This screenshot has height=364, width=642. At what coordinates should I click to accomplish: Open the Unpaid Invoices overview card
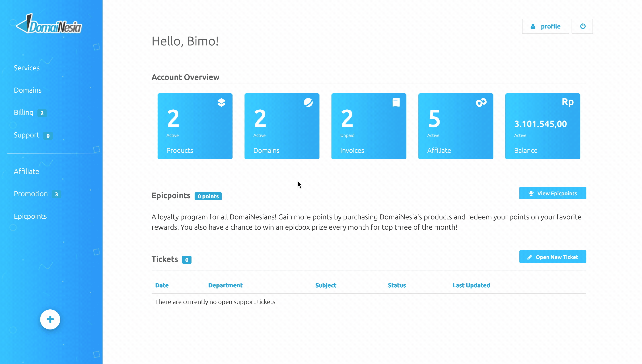click(369, 126)
